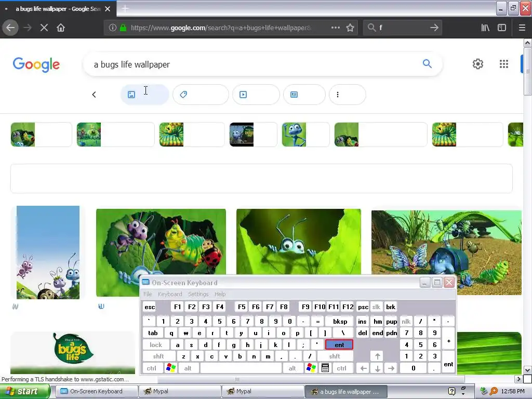Click the highlighted ent key
Image resolution: width=532 pixels, height=399 pixels.
[x=339, y=345]
